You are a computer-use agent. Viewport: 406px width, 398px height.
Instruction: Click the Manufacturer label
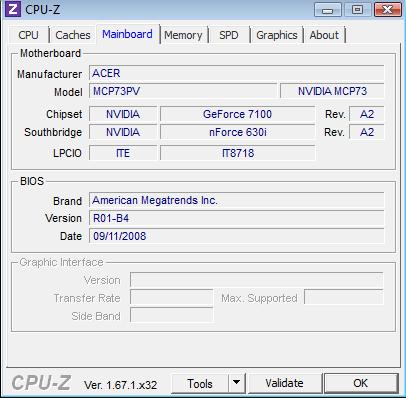coord(50,74)
